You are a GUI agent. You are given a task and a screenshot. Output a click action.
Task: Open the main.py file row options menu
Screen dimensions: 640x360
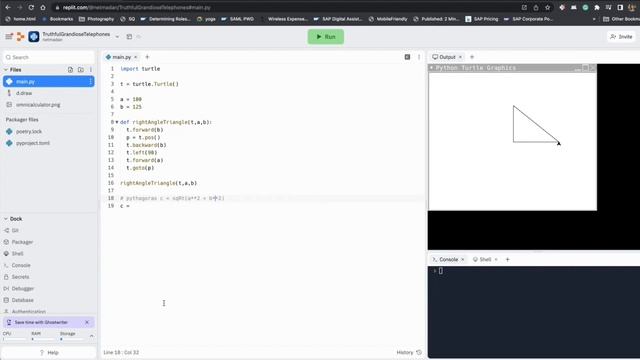pyautogui.click(x=90, y=82)
